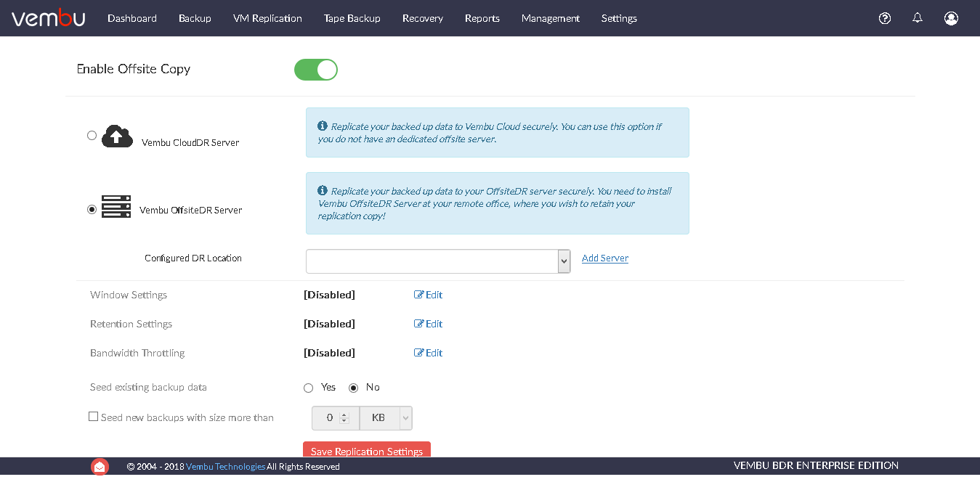Click the Vembu OffsiteDR server stack icon

pyautogui.click(x=116, y=207)
